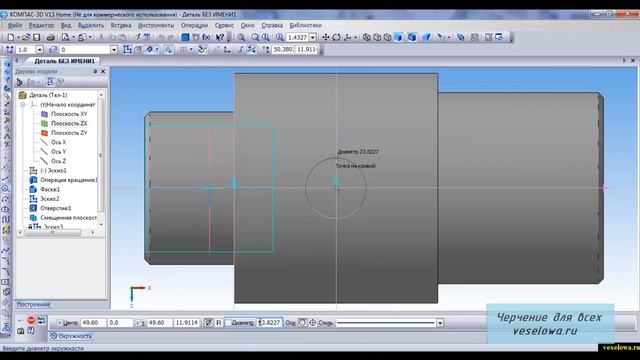This screenshot has height=360, width=640.
Task: Switch to wireframe display mode
Action: pos(367,37)
